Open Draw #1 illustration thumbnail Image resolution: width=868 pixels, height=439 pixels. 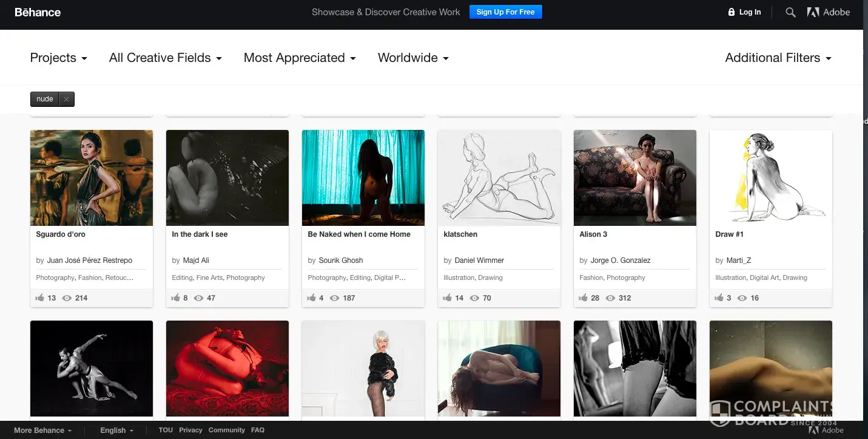(x=771, y=178)
